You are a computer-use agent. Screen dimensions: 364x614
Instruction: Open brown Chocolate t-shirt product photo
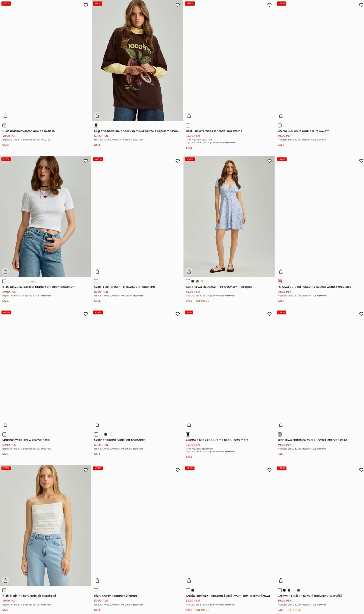click(x=137, y=60)
